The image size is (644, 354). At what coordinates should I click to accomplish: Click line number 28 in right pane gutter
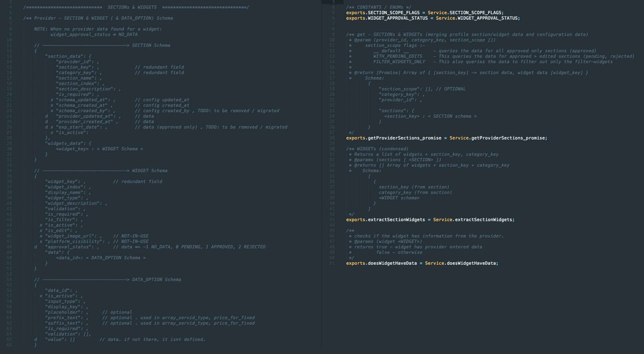332,138
